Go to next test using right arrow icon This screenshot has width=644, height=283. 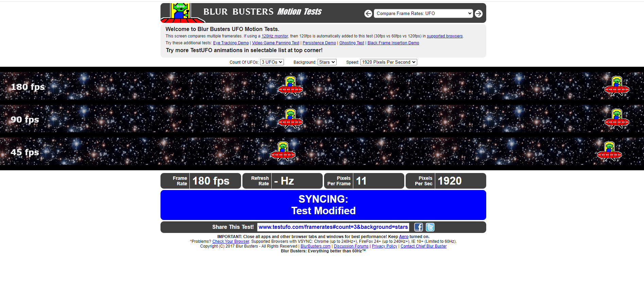tap(479, 14)
